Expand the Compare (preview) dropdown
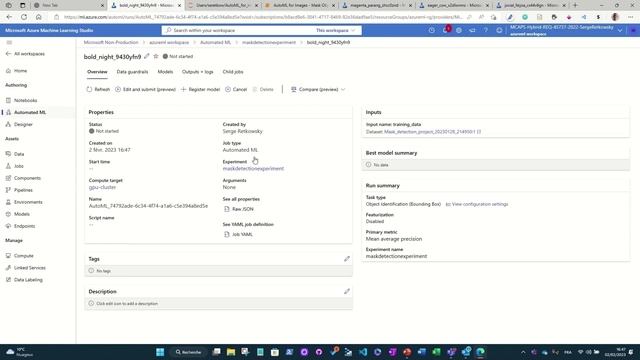640x360 pixels. (x=318, y=89)
